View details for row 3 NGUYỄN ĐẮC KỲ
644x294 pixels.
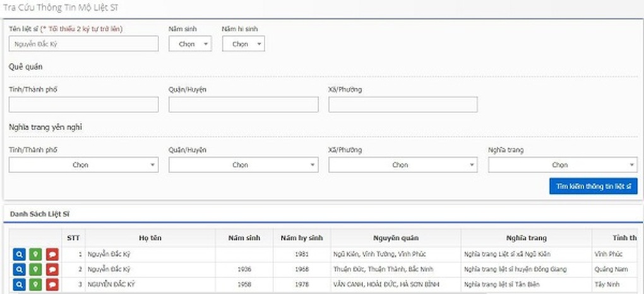coord(19,285)
